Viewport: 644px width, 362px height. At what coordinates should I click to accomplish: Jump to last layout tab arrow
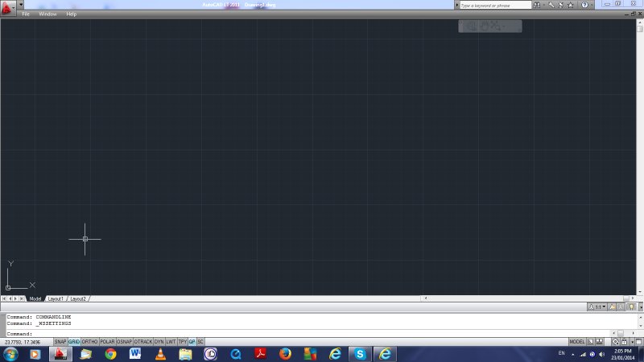tap(22, 298)
